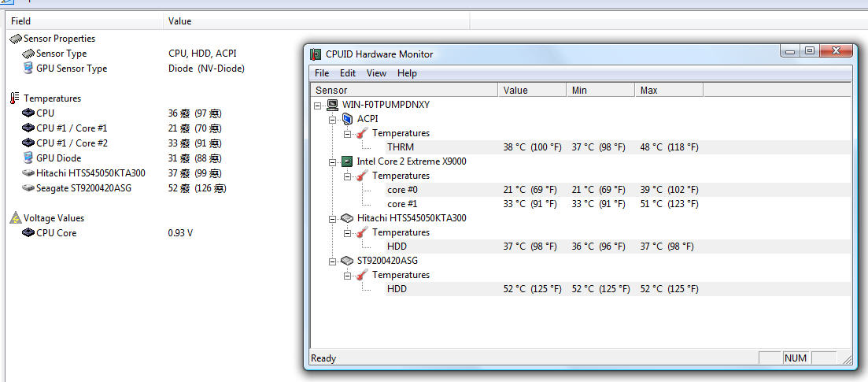Click the CPUID Hardware Monitor title bar icon
Screen dimensions: 868x382
316,54
